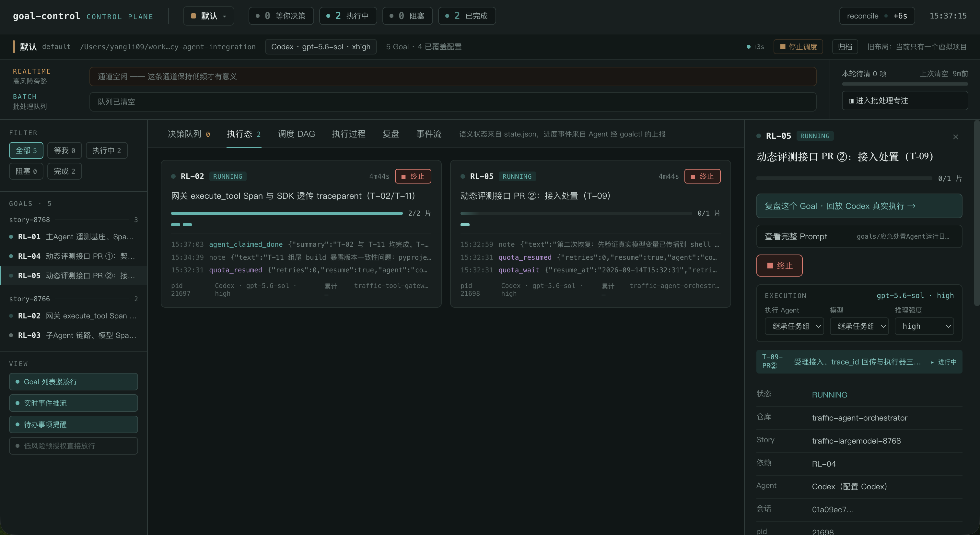980x535 pixels.
Task: Switch to 事件流 tab
Action: coord(429,134)
